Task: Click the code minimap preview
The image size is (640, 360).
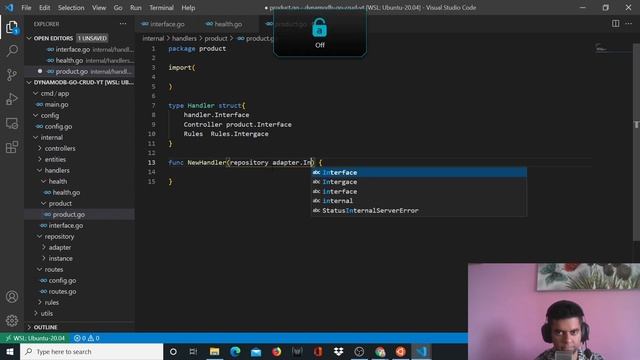Action: click(x=612, y=49)
